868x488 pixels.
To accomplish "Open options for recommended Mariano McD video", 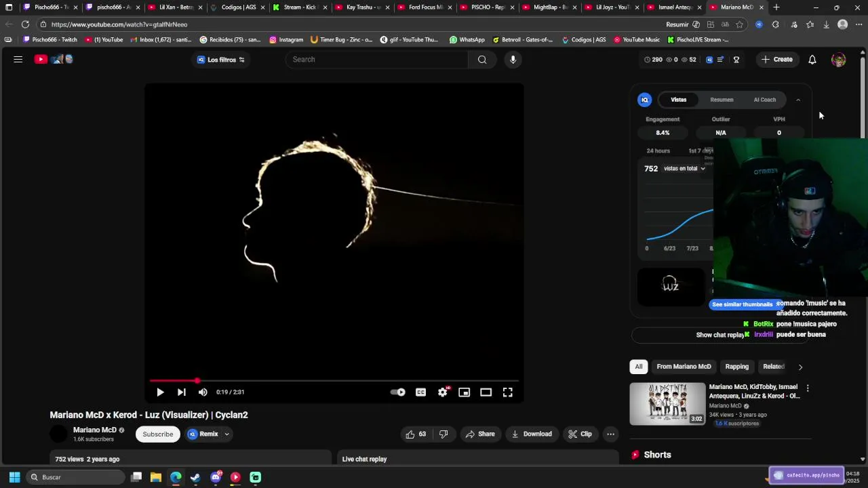I will tap(808, 388).
